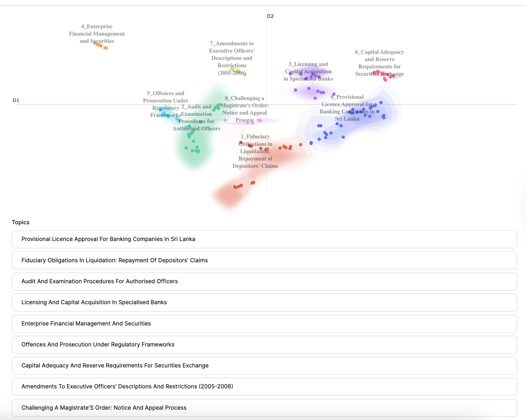Choose "Licensing And Capital Acquisition In Specialised Banks"
This screenshot has height=420, width=526.
pos(94,302)
